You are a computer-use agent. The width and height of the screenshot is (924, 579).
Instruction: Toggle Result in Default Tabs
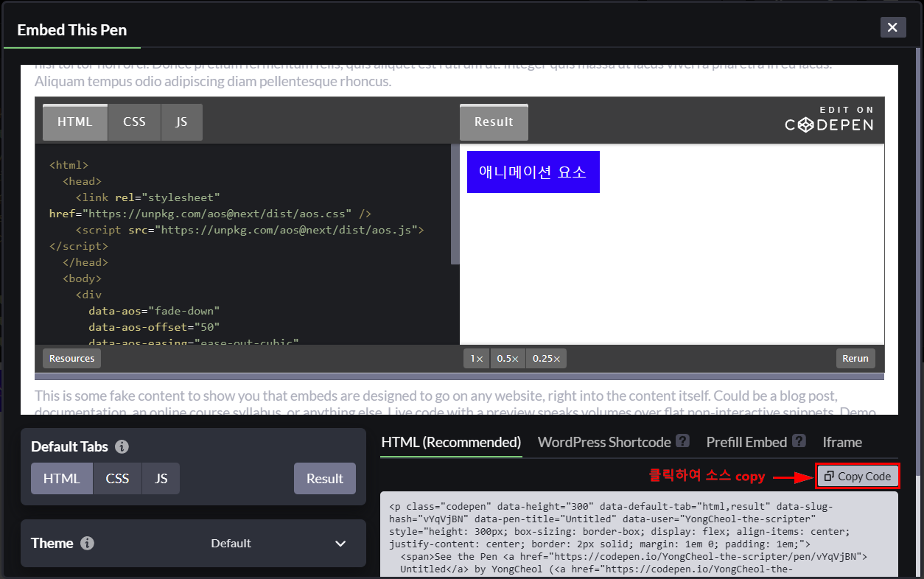coord(324,478)
